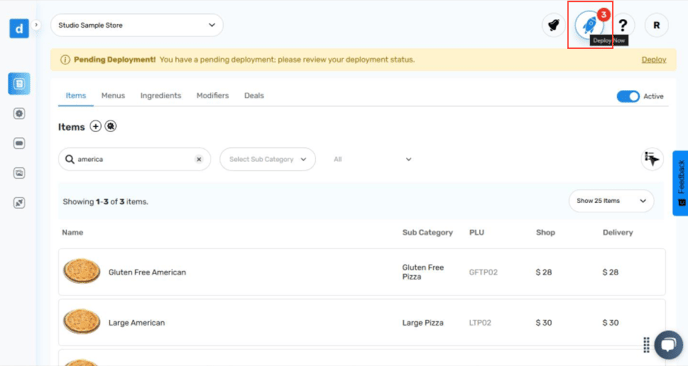688x366 pixels.
Task: Open the last sidebar icon with the arrow
Action: 19,203
